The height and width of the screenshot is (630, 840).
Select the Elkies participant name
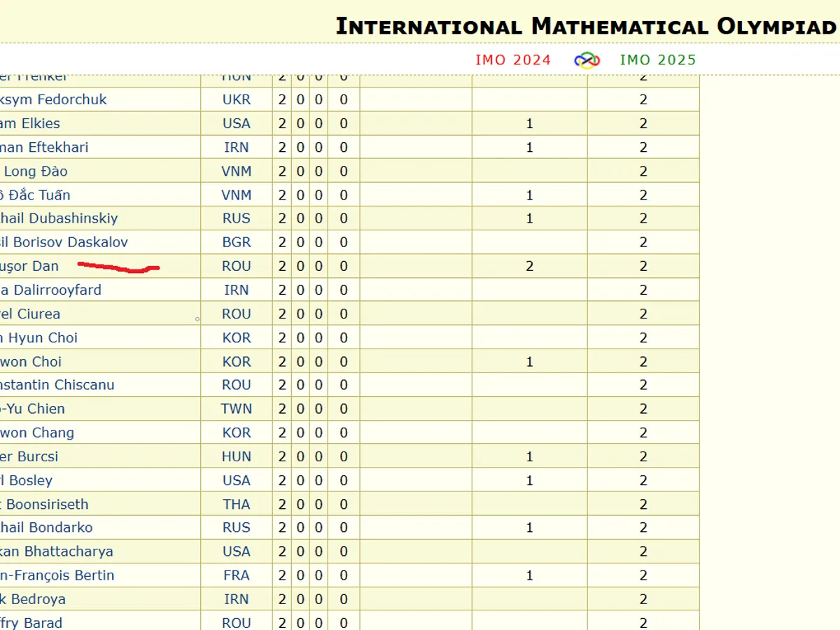coord(30,123)
